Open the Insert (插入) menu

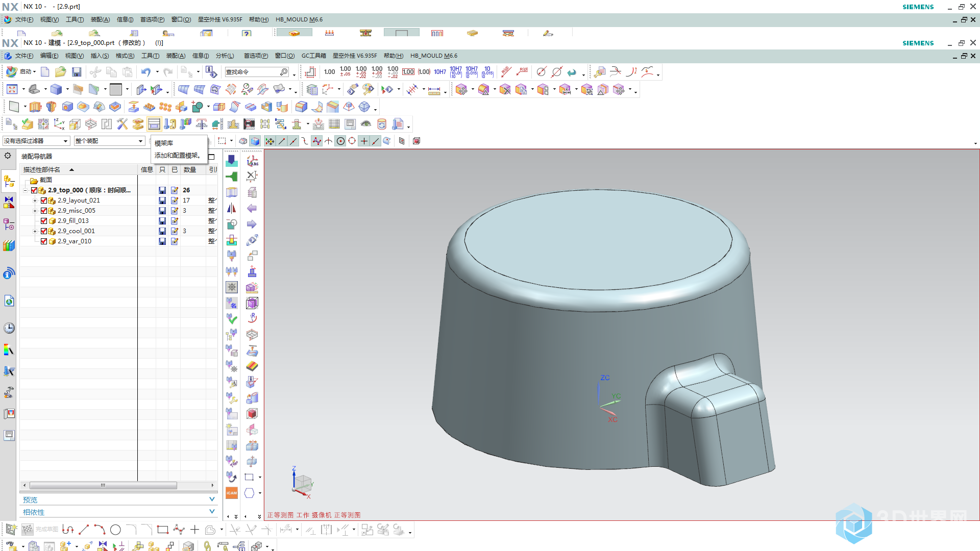[100, 56]
